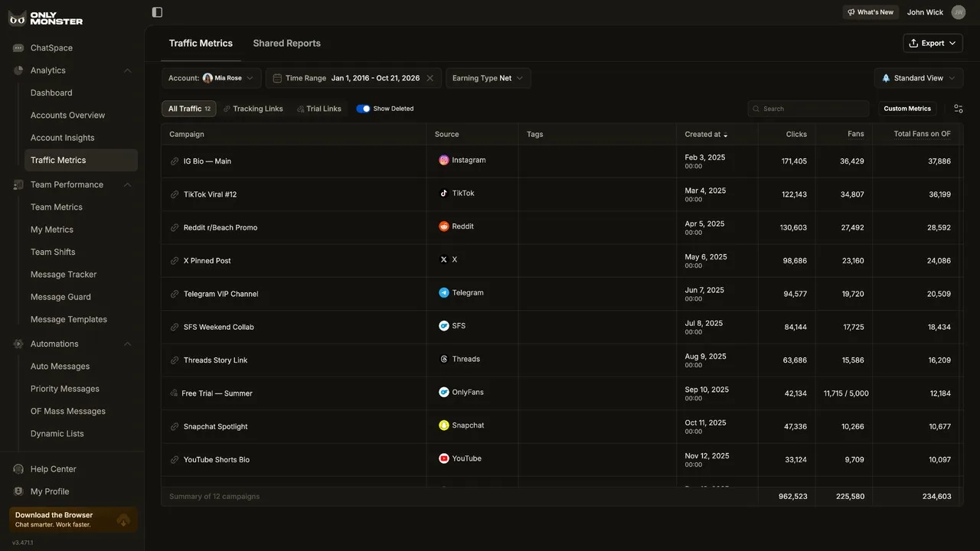Select the Traffic Metrics tab

click(201, 43)
